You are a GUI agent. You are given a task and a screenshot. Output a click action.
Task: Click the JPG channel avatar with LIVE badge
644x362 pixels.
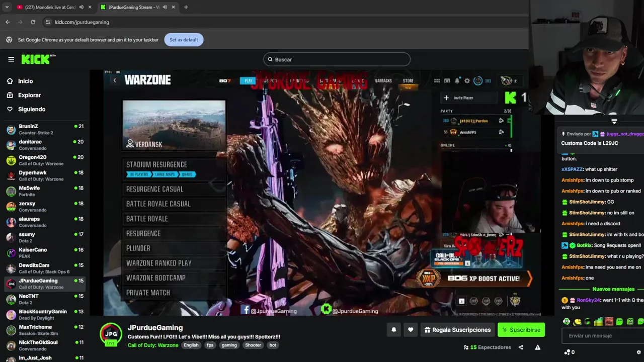(111, 334)
